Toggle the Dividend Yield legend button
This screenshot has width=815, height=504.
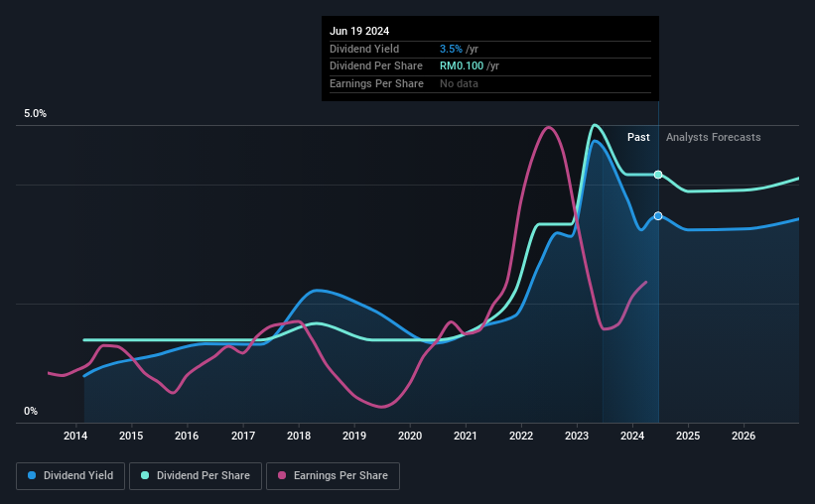70,476
